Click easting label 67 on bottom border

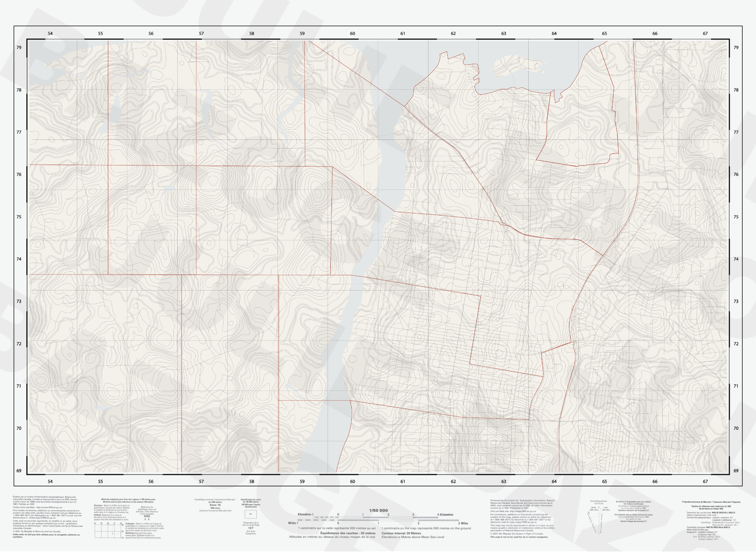[x=705, y=481]
